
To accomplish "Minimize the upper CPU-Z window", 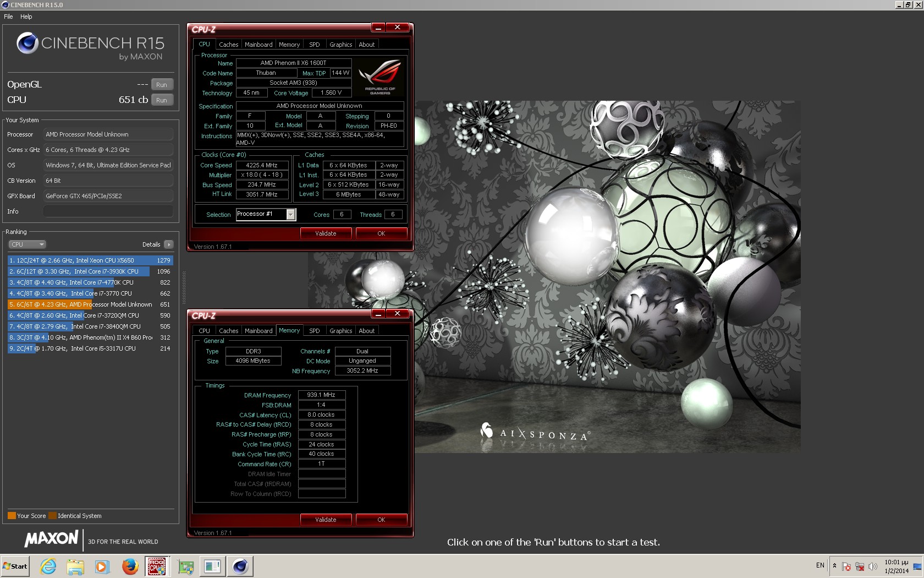I will pos(378,28).
